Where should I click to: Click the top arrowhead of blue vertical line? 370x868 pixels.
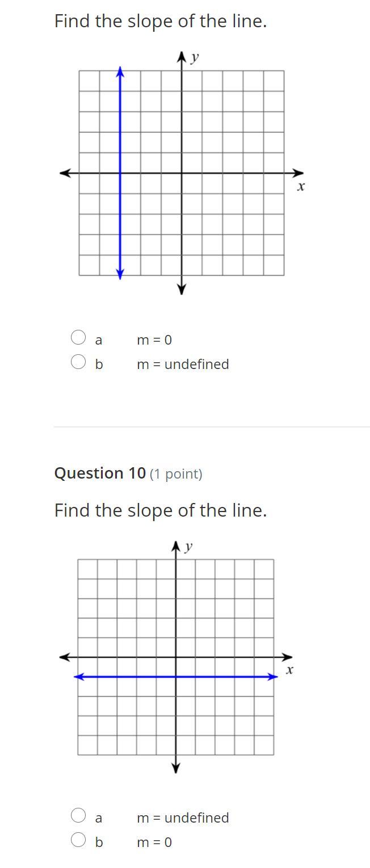(120, 71)
